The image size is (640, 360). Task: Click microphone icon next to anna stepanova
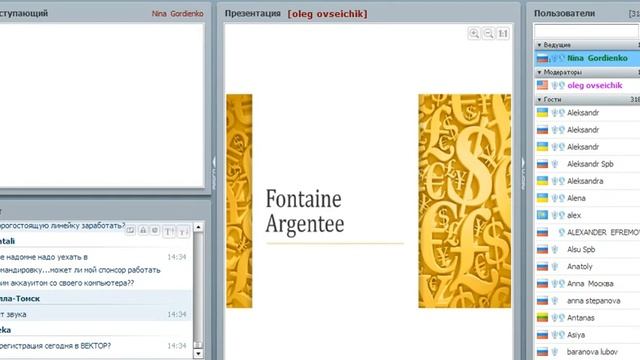tap(554, 301)
